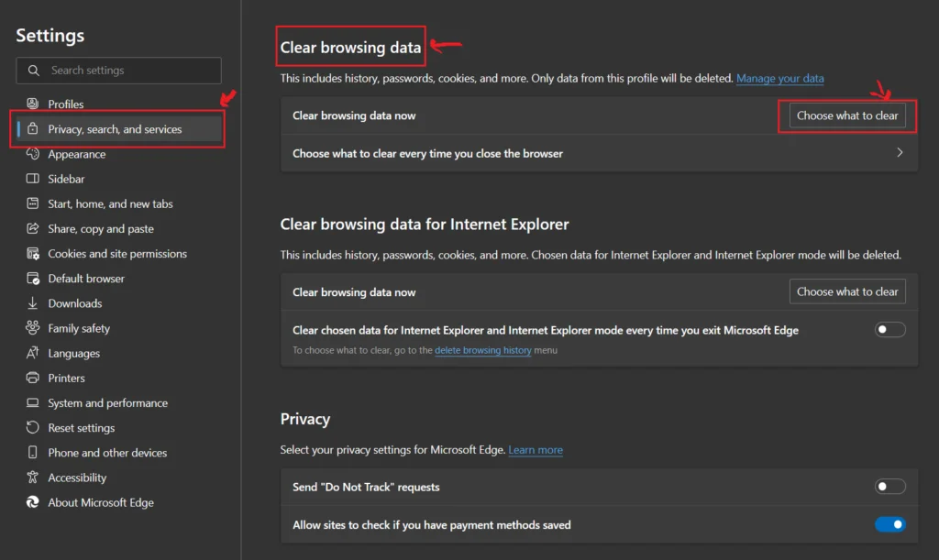939x560 pixels.
Task: Click the Appearance palette icon
Action: tap(33, 154)
